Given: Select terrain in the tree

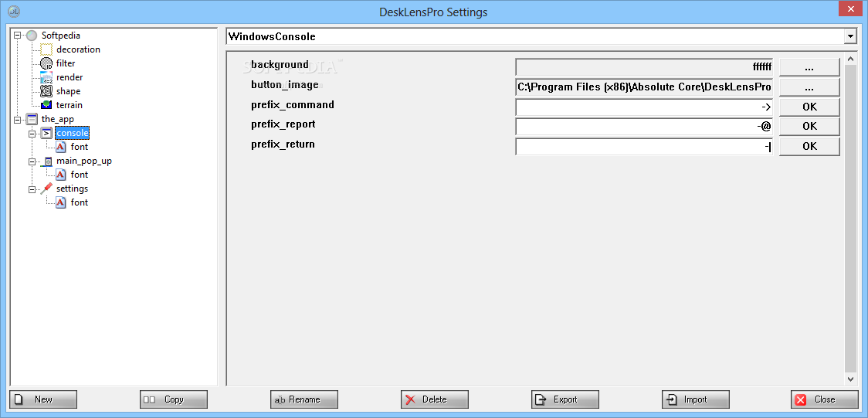Looking at the screenshot, I should tap(70, 104).
